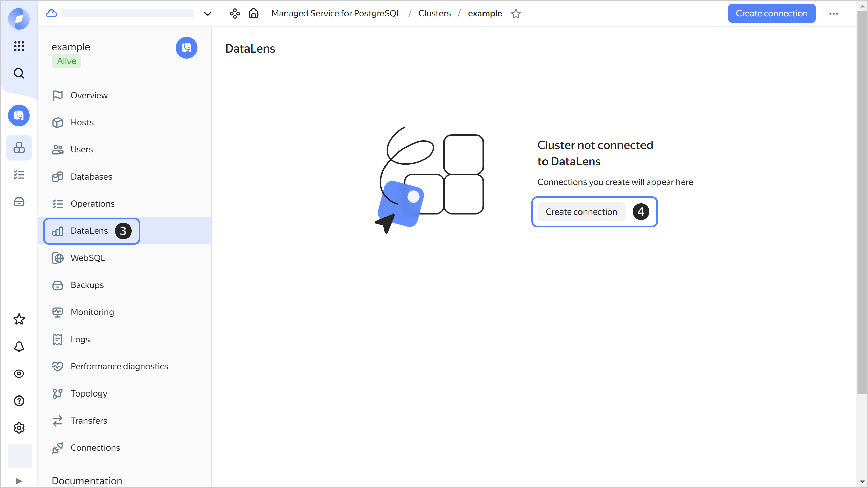This screenshot has width=868, height=488.
Task: Click the Clusters breadcrumb link
Action: point(434,14)
